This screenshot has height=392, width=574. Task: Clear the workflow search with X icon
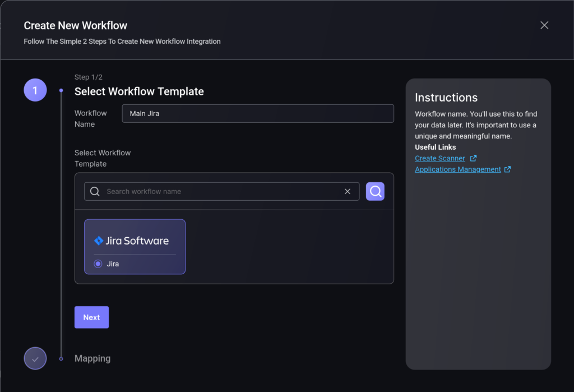coord(348,191)
